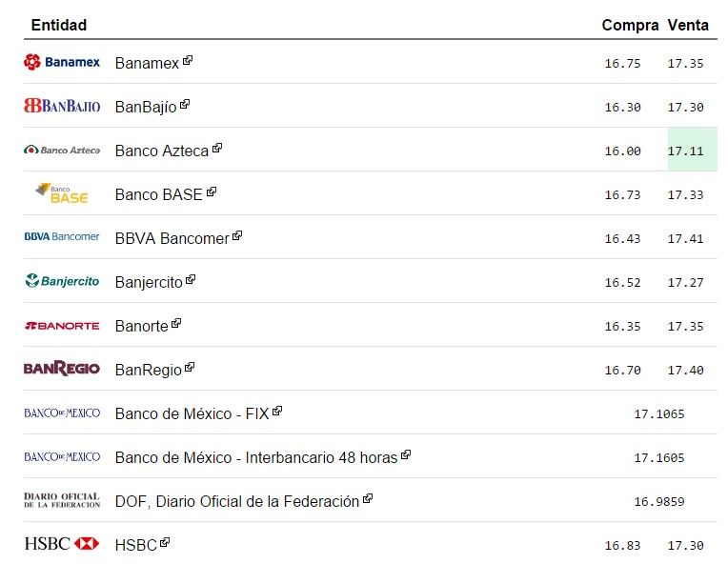The image size is (728, 564).
Task: Click the HSBC logo
Action: pos(62,544)
